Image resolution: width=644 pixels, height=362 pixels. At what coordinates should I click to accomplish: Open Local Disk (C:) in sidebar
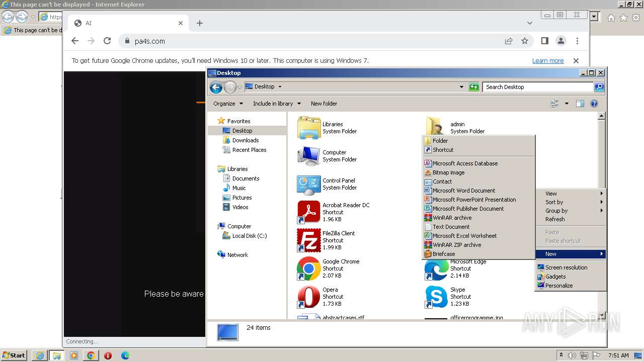pos(250,236)
